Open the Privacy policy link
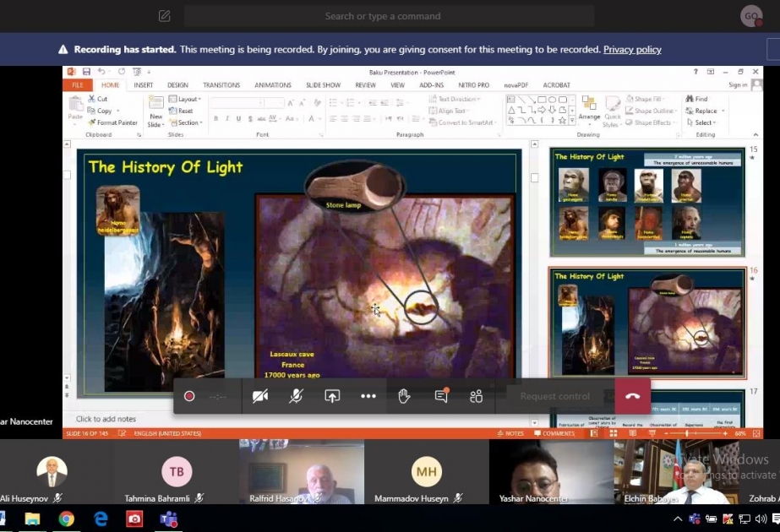 pos(632,49)
